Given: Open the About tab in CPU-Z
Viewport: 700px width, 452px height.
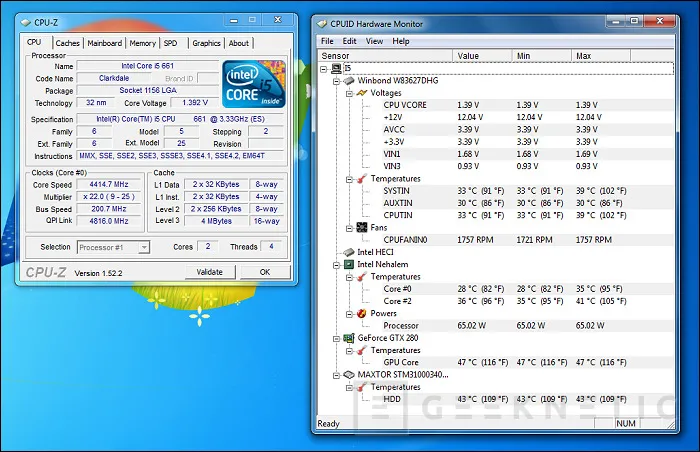Looking at the screenshot, I should pyautogui.click(x=239, y=43).
